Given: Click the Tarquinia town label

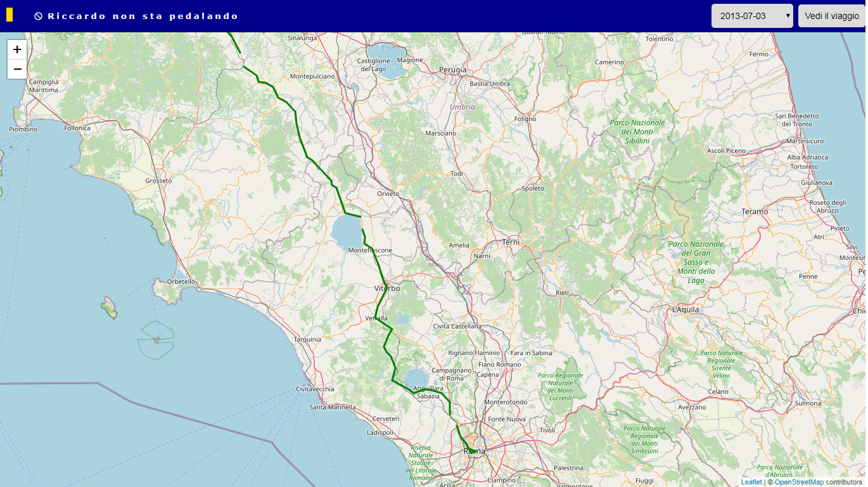Looking at the screenshot, I should tap(307, 339).
